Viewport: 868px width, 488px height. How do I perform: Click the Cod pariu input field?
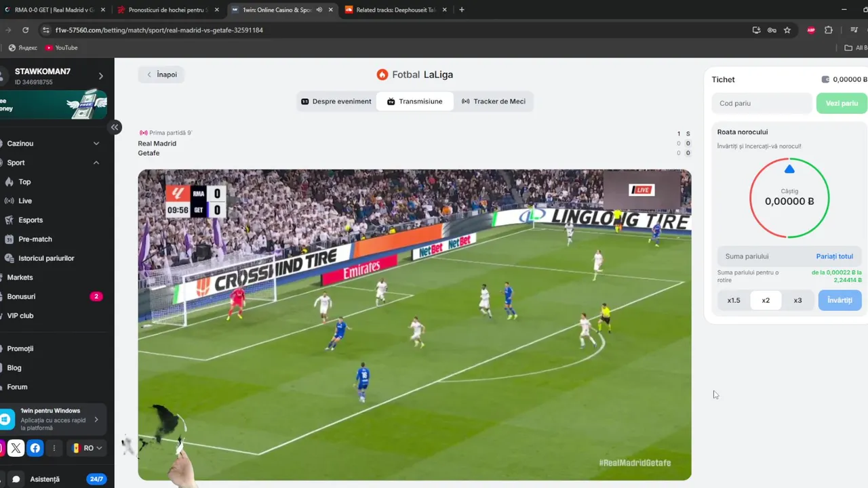(x=762, y=103)
